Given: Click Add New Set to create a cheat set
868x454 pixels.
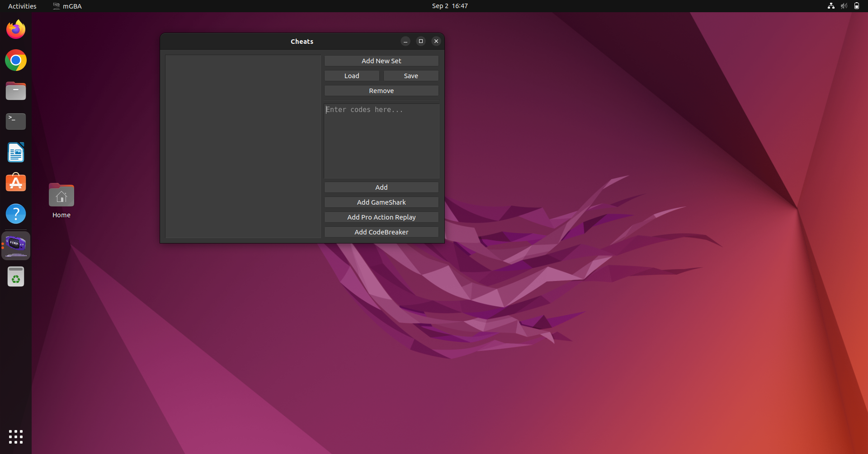Looking at the screenshot, I should coord(381,61).
